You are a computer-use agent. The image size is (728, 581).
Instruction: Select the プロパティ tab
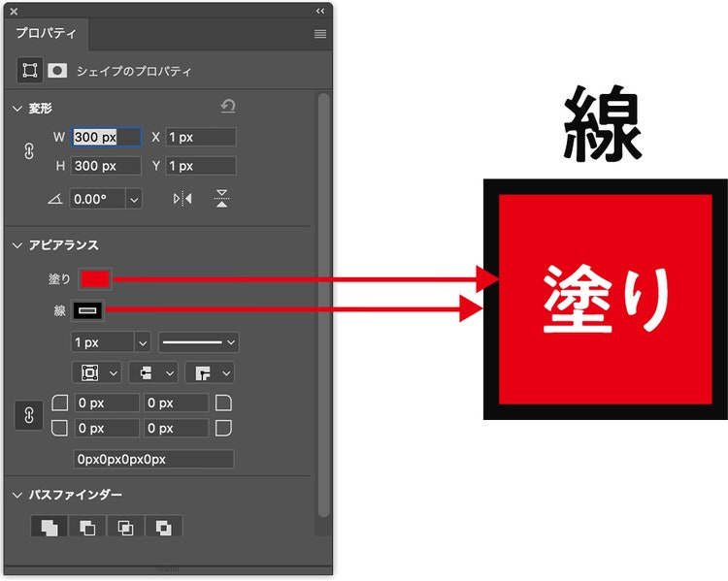point(46,33)
